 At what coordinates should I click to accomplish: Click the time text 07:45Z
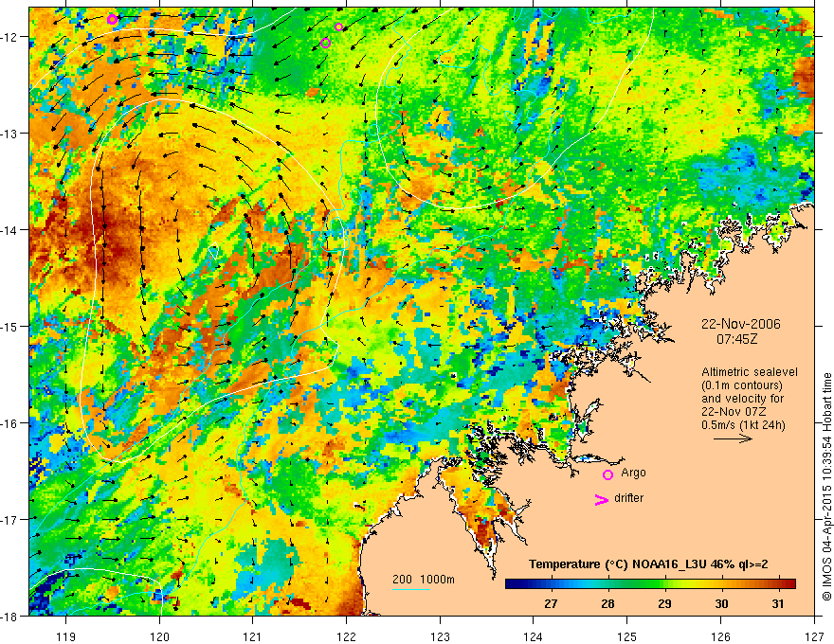tap(736, 339)
